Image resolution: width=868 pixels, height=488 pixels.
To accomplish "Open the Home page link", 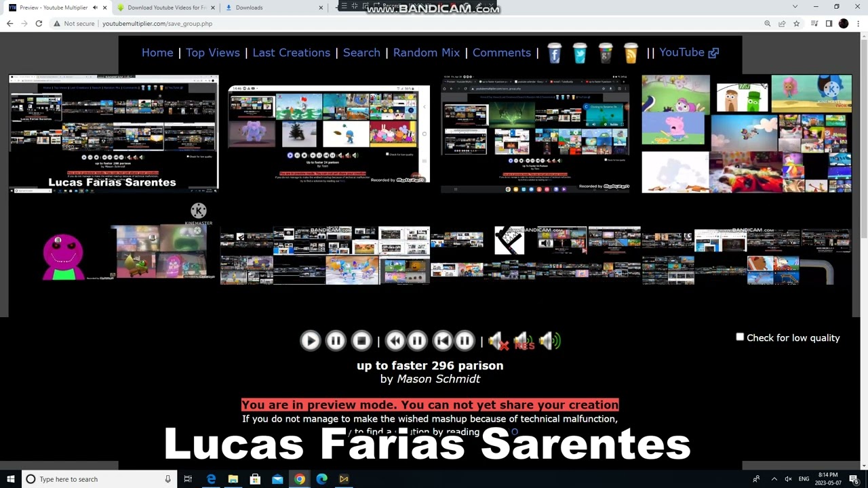I will [157, 52].
